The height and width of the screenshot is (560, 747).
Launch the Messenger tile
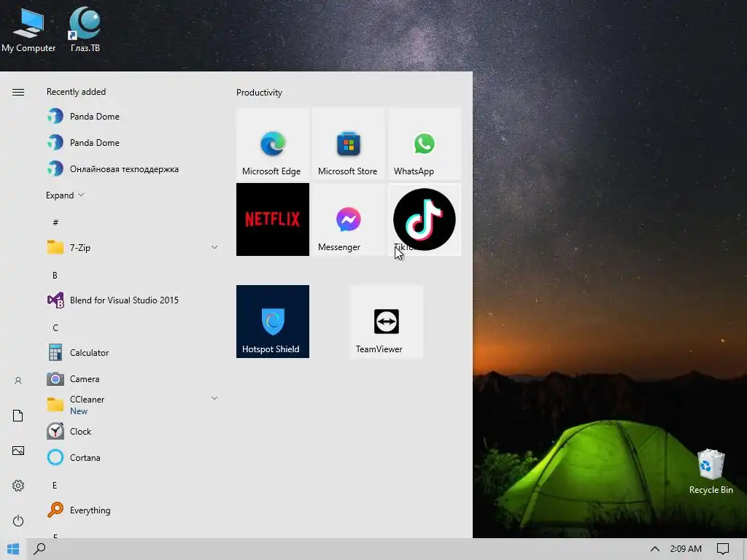[348, 219]
